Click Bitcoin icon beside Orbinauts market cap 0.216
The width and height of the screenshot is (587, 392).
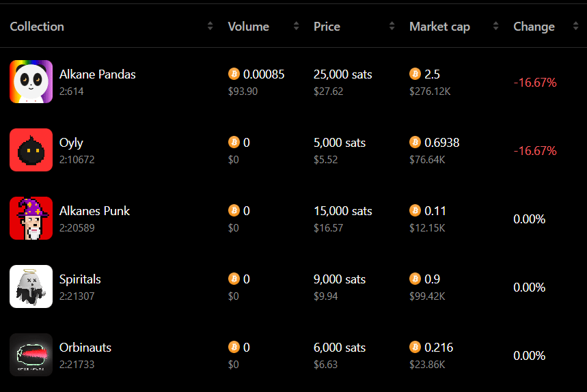(415, 347)
